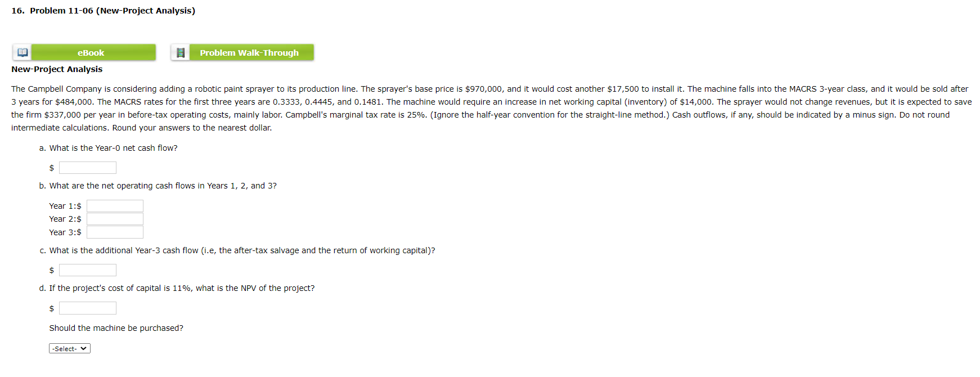This screenshot has height=377, width=980.
Task: Click the Year 3 operating cash flow field
Action: pyautogui.click(x=115, y=232)
